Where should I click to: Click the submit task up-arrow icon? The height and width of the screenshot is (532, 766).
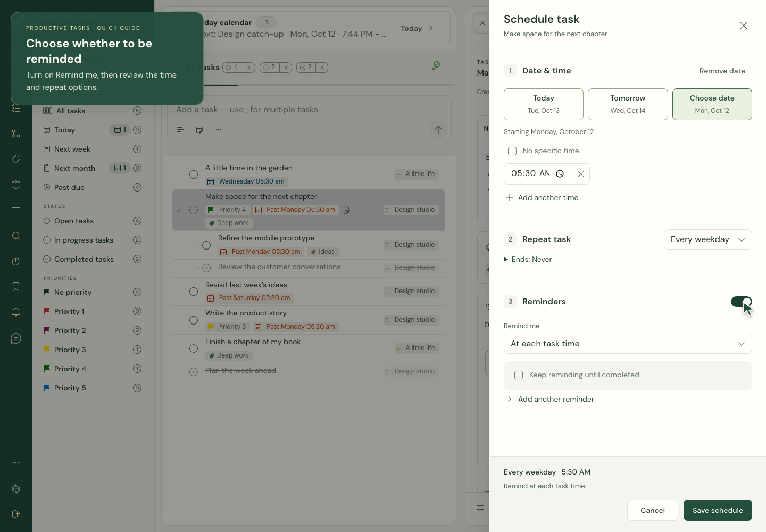pyautogui.click(x=438, y=130)
